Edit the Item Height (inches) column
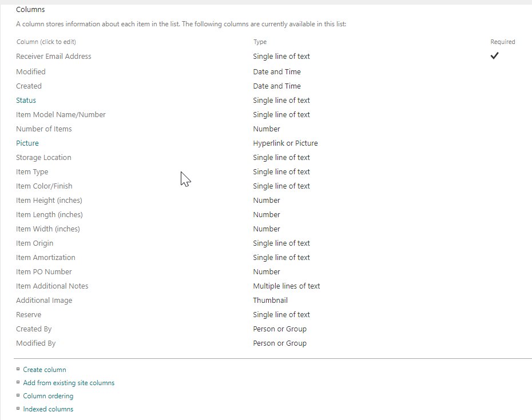The width and height of the screenshot is (532, 420). [x=49, y=200]
